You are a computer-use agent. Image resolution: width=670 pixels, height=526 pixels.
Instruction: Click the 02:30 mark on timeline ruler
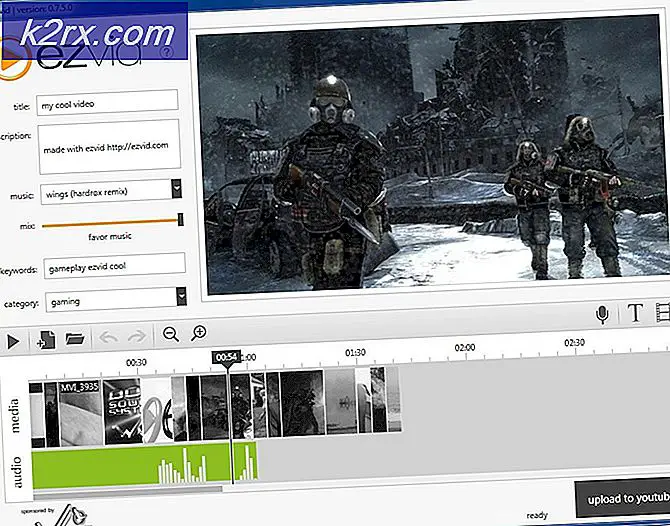point(574,343)
